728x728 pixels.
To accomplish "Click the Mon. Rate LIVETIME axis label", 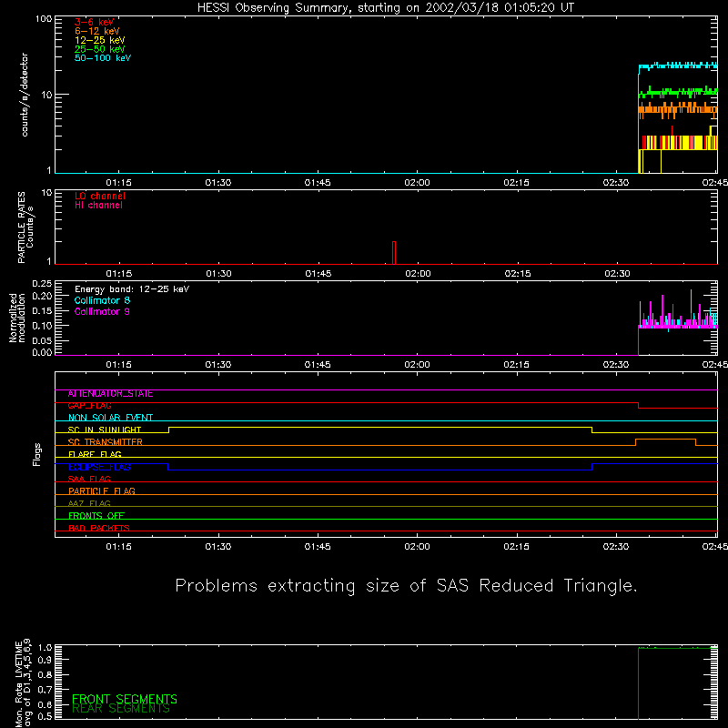I will 23,682.
